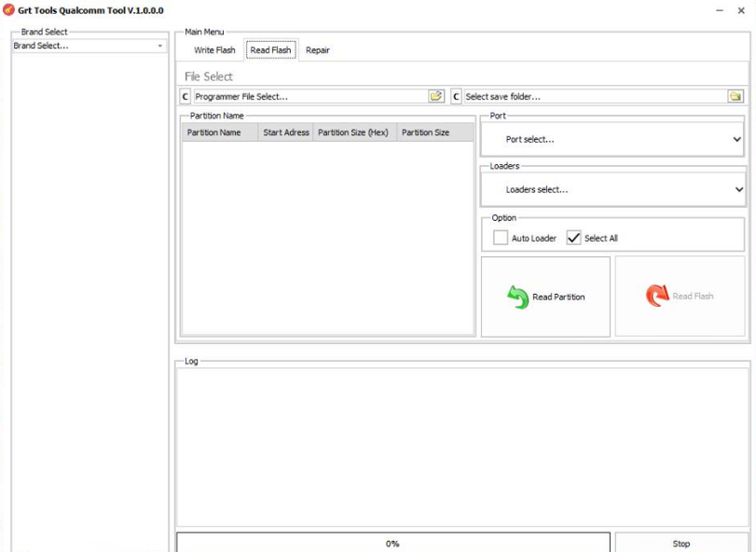Open the Loaders select dropdown
The image size is (756, 552).
[613, 189]
